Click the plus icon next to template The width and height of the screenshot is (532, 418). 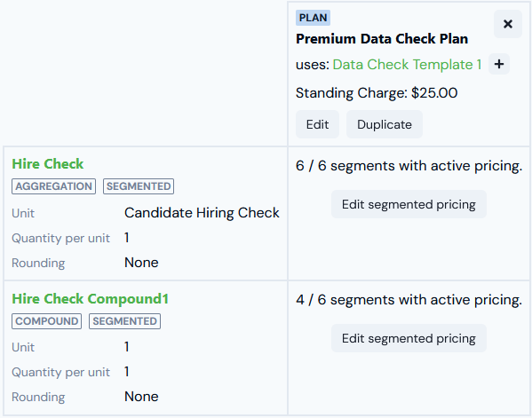point(499,64)
